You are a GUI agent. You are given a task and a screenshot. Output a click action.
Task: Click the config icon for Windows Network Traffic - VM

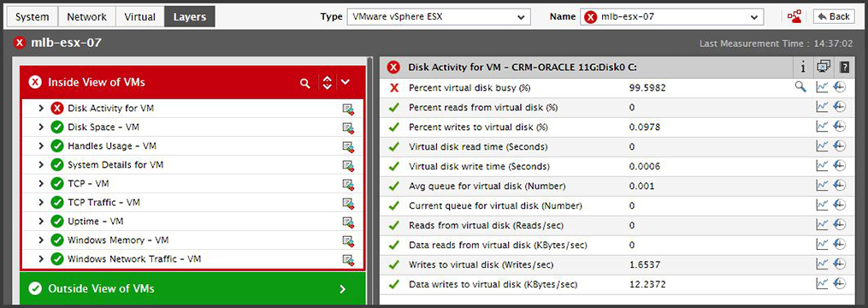coord(348,260)
